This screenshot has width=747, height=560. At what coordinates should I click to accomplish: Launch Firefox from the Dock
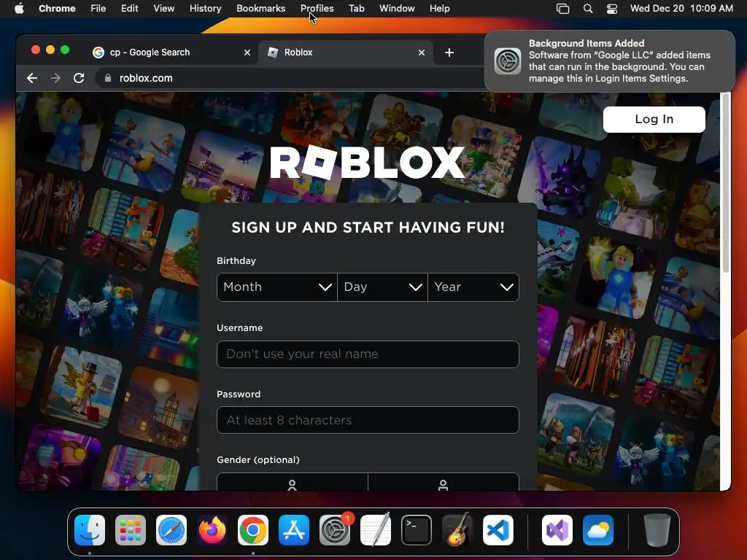[212, 530]
